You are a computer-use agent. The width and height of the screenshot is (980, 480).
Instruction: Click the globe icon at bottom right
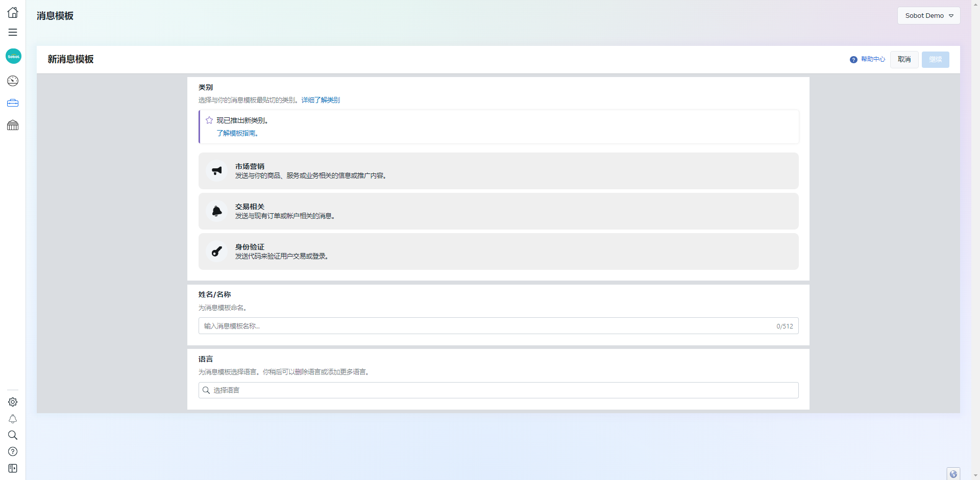(953, 474)
